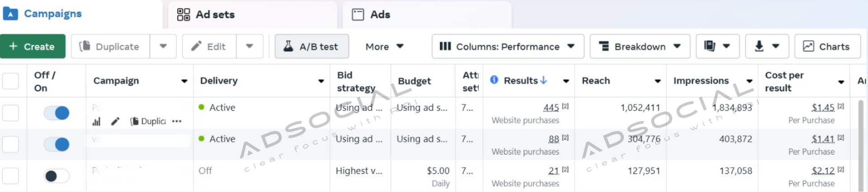Enable the third campaign's off toggle
This screenshot has height=192, width=868.
pyautogui.click(x=57, y=176)
